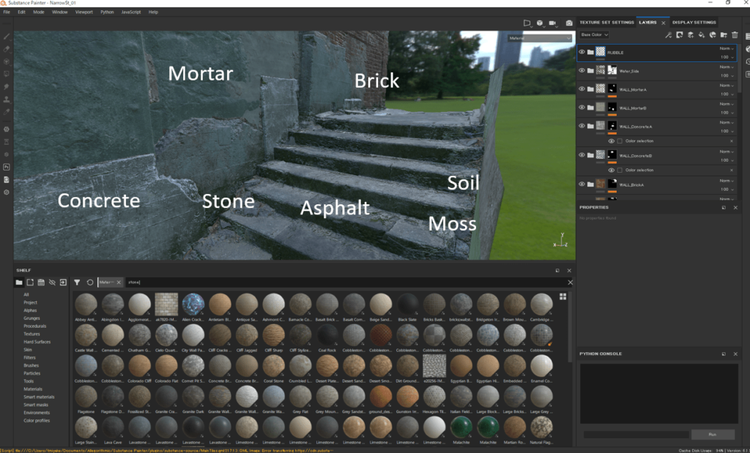Select the Natural Flag material thumbnail
The image size is (750, 453).
[x=541, y=430]
